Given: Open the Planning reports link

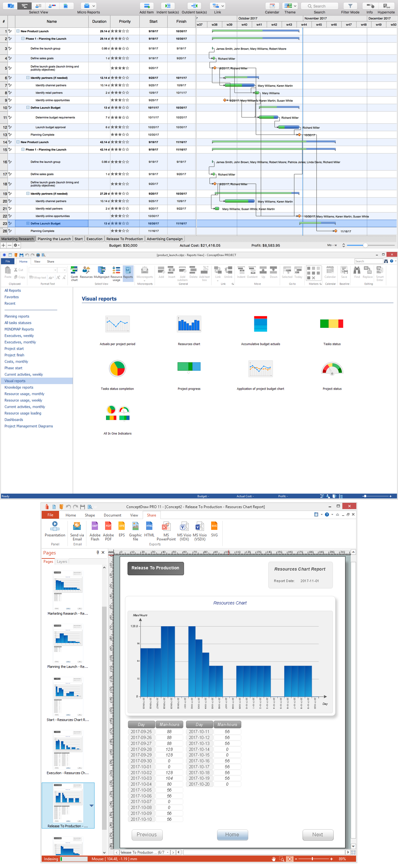Looking at the screenshot, I should (17, 316).
